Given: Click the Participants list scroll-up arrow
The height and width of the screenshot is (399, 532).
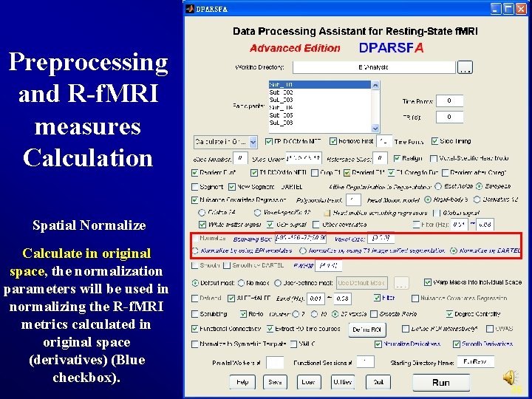Looking at the screenshot, I should pos(375,85).
